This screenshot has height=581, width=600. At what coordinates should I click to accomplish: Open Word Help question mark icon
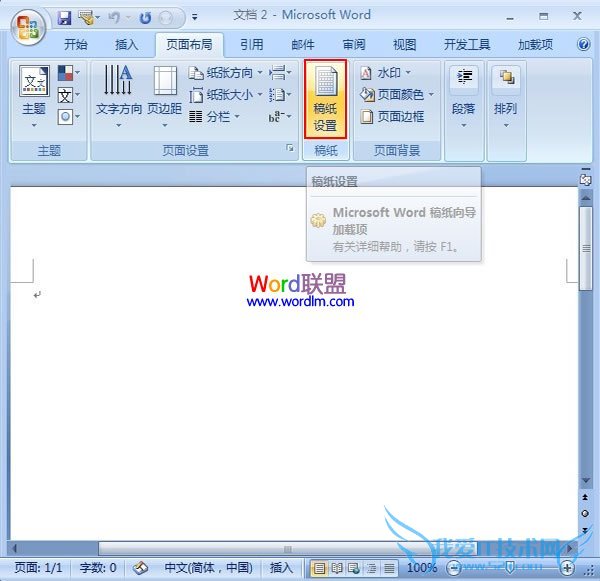coord(584,44)
